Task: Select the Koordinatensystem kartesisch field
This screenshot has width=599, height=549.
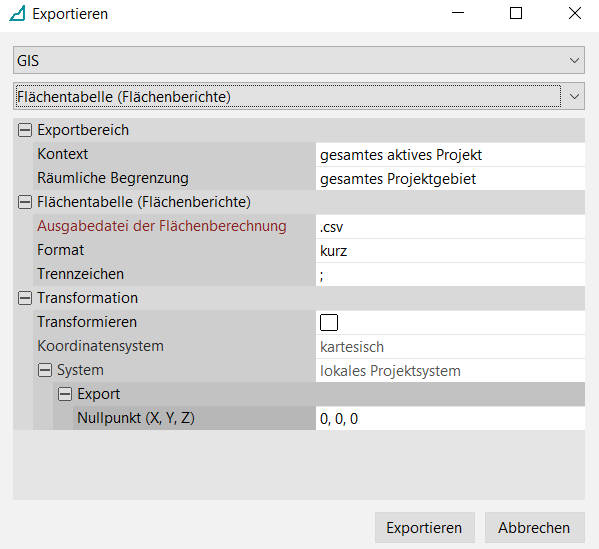Action: pyautogui.click(x=450, y=347)
